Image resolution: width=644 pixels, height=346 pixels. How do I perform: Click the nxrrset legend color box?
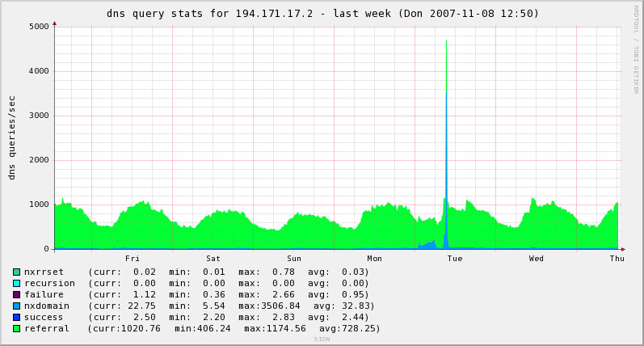click(x=16, y=272)
